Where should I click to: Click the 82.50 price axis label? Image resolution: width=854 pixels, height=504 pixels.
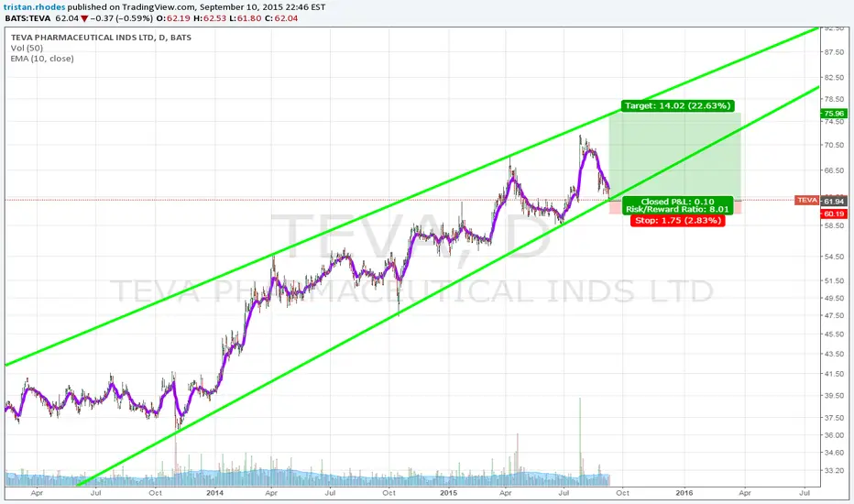pyautogui.click(x=834, y=78)
